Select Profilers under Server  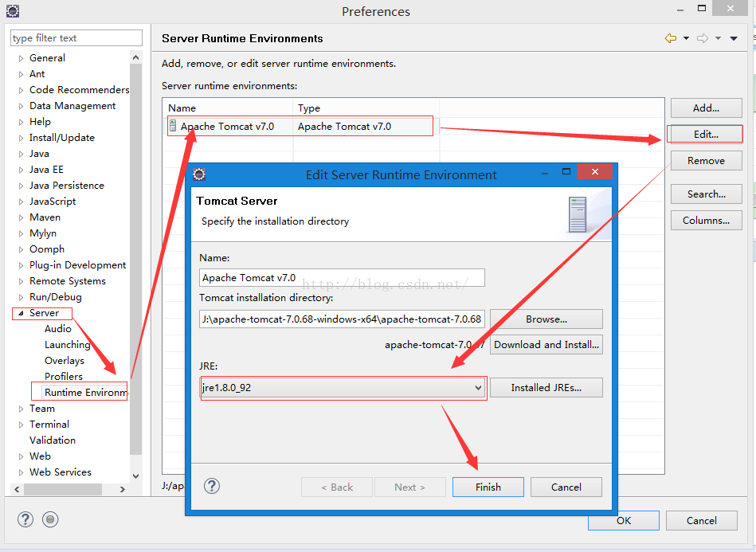64,376
